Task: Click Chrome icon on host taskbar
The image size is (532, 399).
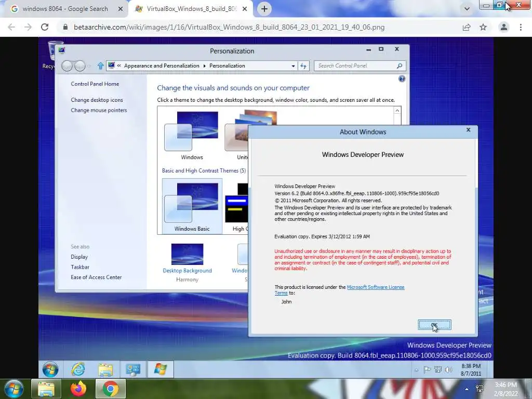Action: click(x=110, y=389)
